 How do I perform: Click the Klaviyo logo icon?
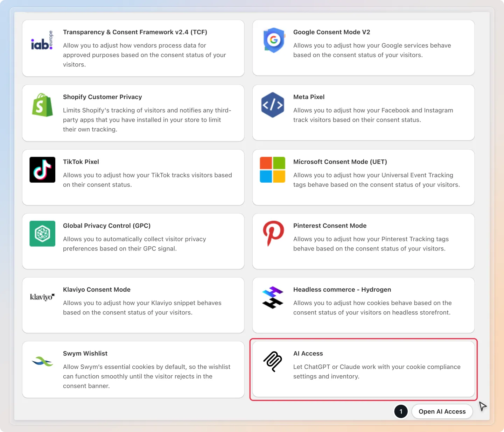(x=42, y=297)
